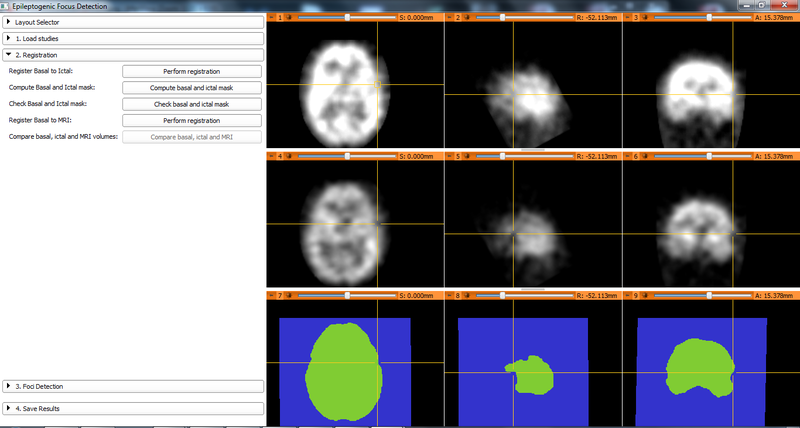Click the pin icon in slice view 5
The width and height of the screenshot is (800, 428).
449,157
